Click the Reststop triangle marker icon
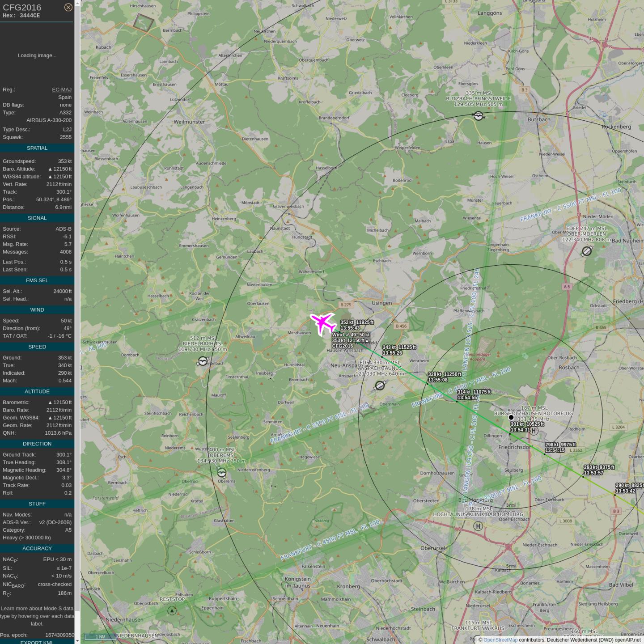This screenshot has width=644, height=644. (x=172, y=610)
